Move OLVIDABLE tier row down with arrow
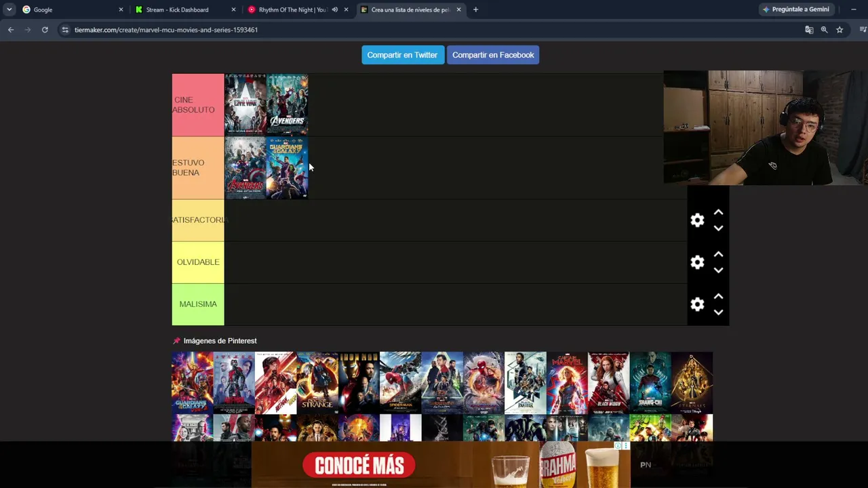This screenshot has width=868, height=488. (718, 270)
